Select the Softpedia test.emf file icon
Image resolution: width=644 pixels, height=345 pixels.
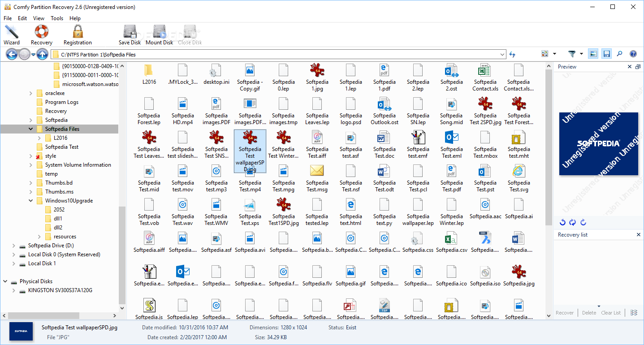[x=418, y=137]
